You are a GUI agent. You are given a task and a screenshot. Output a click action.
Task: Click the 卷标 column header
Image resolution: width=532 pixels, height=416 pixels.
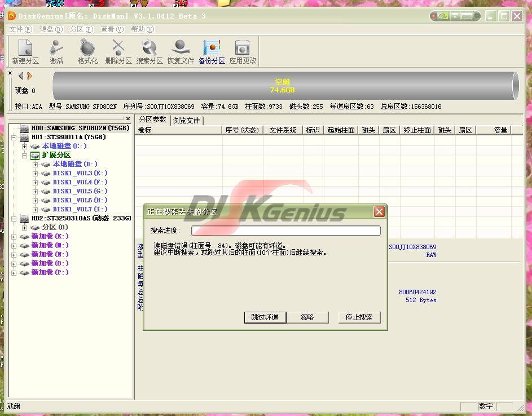coord(178,130)
